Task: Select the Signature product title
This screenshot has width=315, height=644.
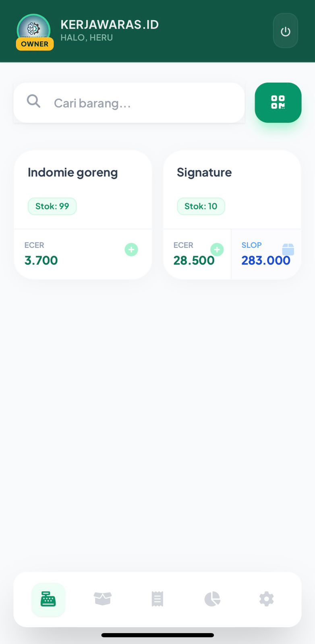Action: coord(204,173)
